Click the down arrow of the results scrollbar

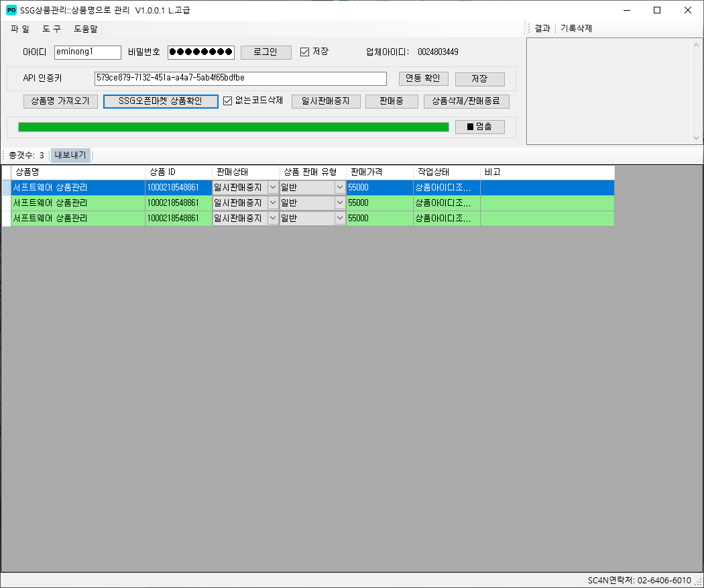697,138
